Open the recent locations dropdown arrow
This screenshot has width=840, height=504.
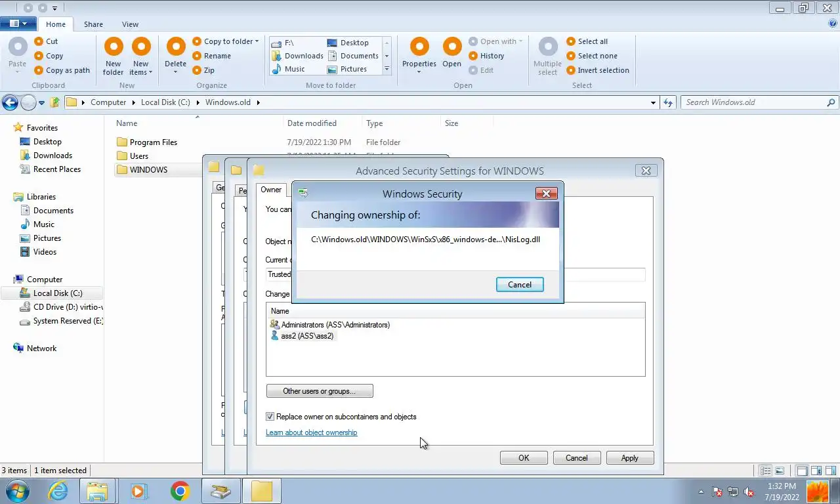(41, 103)
